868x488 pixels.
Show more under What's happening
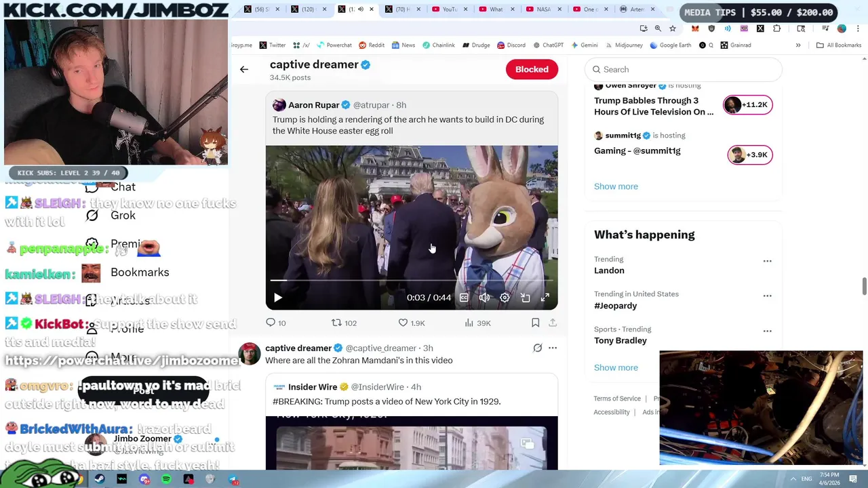tap(616, 367)
